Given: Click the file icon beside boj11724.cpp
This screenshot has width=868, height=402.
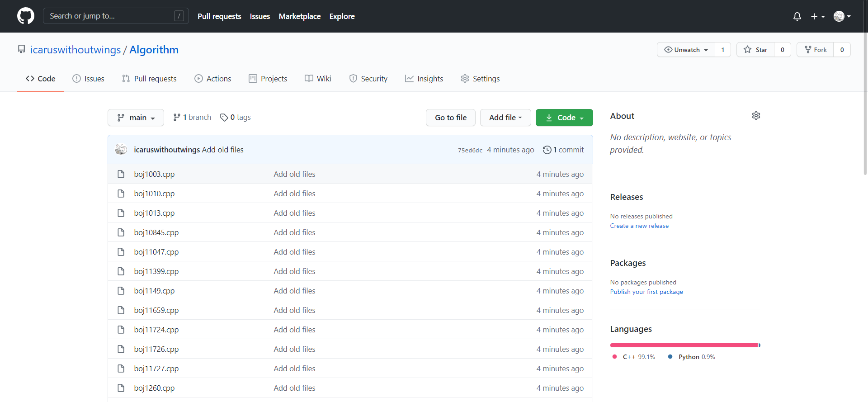Looking at the screenshot, I should tap(121, 330).
